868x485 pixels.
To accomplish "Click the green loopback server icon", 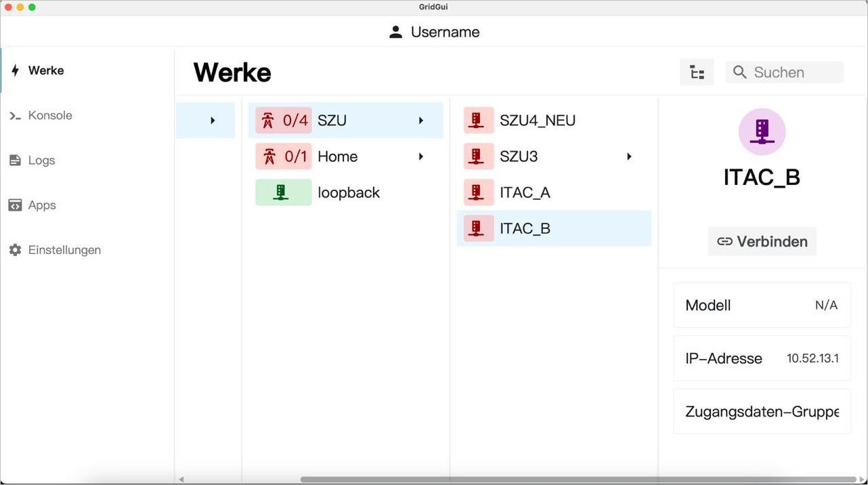I will (283, 192).
